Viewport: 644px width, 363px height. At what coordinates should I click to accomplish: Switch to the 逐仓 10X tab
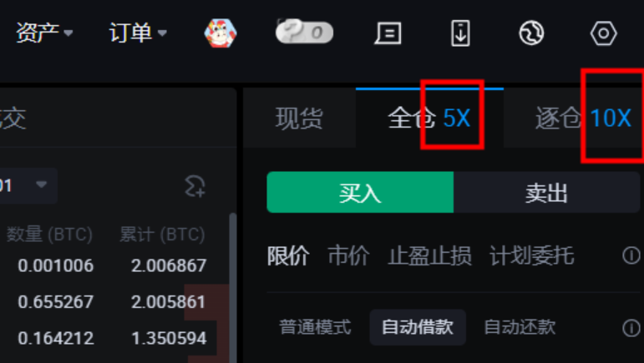pos(583,118)
